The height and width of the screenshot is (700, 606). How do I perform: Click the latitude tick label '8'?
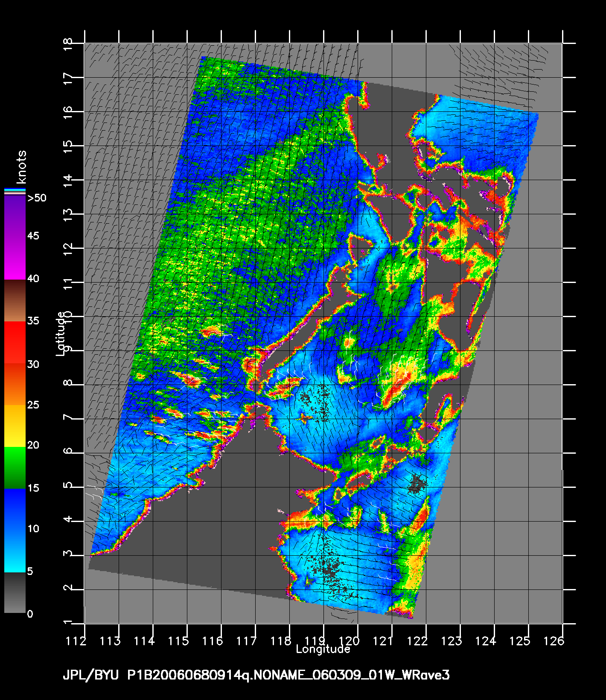click(x=68, y=383)
